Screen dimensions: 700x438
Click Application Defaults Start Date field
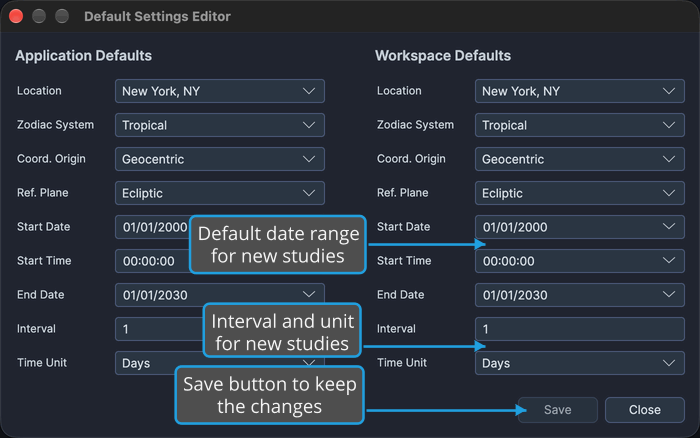pos(153,227)
